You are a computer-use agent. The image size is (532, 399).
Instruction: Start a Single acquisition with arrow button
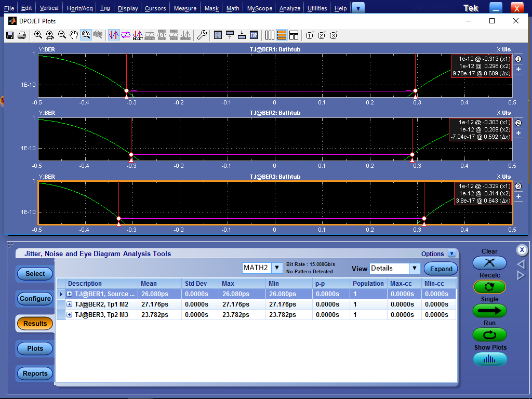[x=489, y=311]
